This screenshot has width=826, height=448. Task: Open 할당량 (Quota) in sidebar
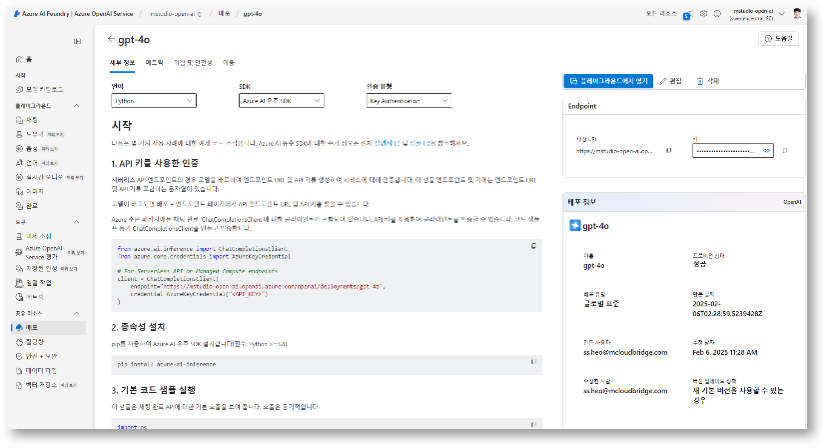30,342
